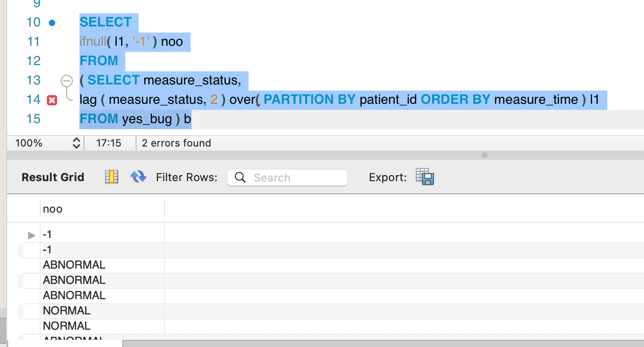The height and width of the screenshot is (347, 644).
Task: Collapse the subquery fold on line 13
Action: tap(66, 81)
